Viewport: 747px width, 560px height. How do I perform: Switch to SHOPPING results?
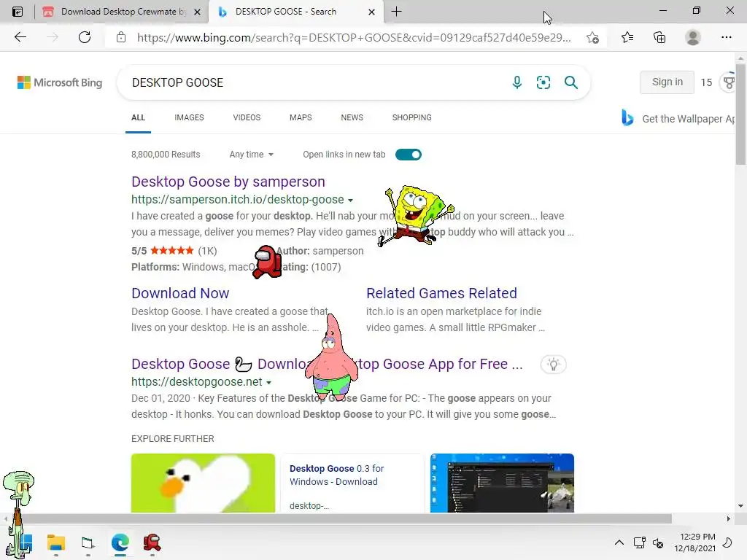pyautogui.click(x=412, y=117)
